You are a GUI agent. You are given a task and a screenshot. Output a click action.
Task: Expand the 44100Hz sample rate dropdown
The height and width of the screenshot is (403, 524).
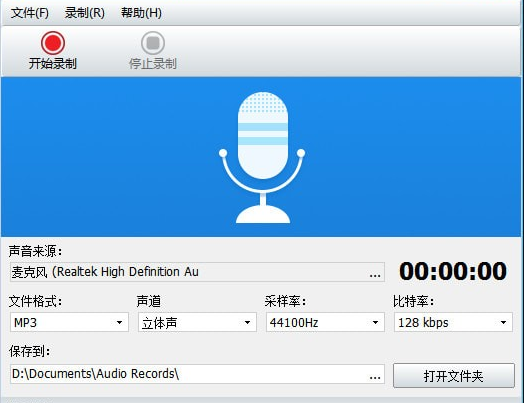point(325,322)
